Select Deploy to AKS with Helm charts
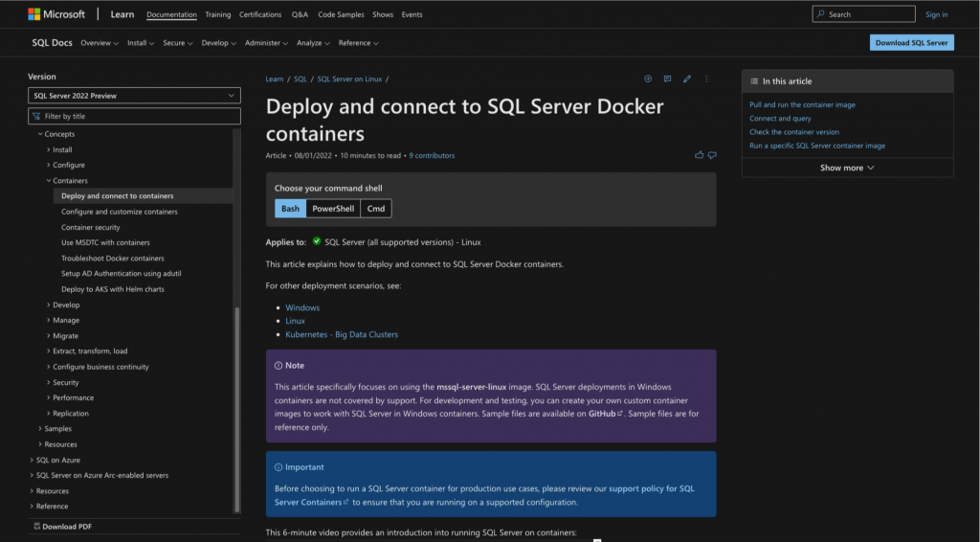 [x=113, y=289]
